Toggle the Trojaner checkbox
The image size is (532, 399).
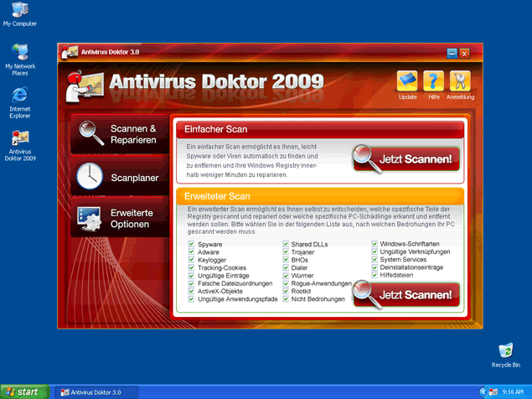tap(286, 252)
